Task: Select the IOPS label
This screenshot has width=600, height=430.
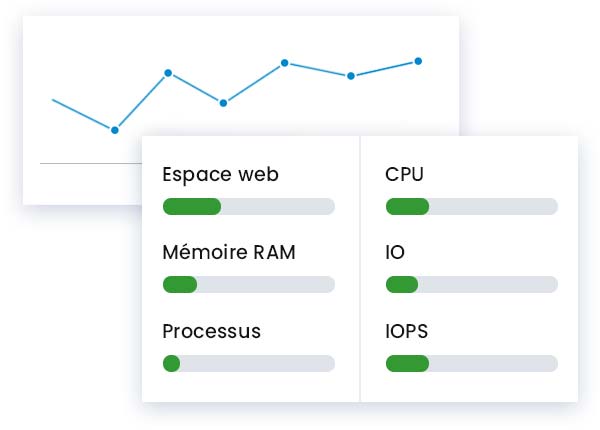Action: [x=406, y=331]
